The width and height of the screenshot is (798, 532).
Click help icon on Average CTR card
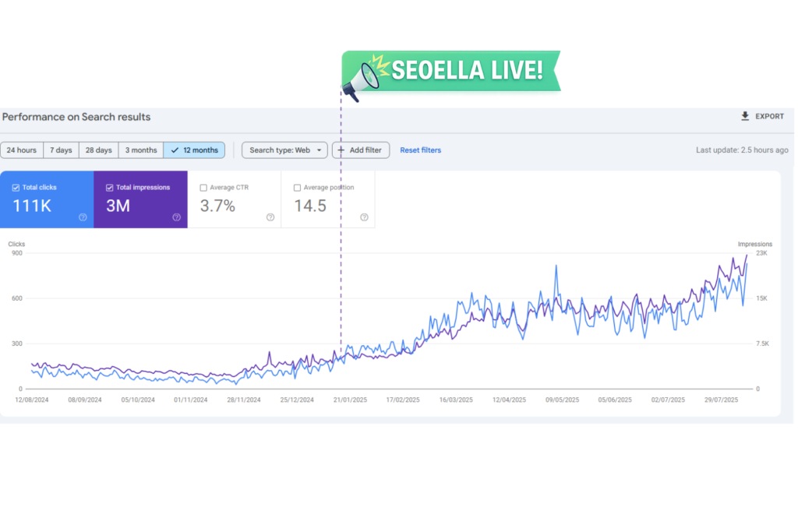click(x=270, y=217)
